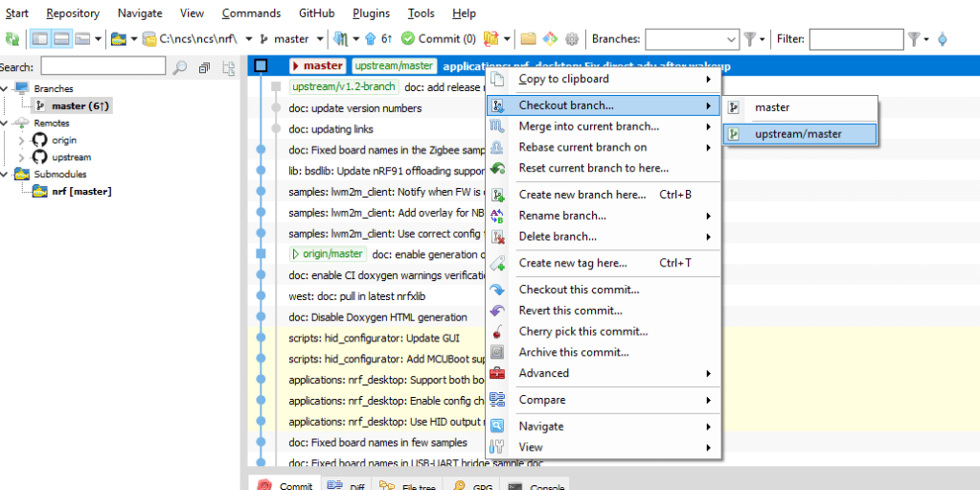Expand the origin remote node
Viewport: 980px width, 490px height.
22,140
